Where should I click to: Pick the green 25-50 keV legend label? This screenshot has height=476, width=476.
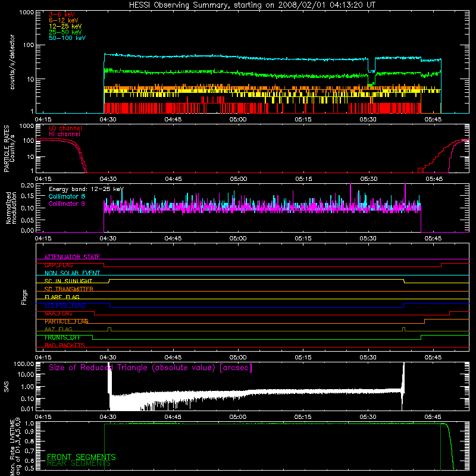[65, 32]
